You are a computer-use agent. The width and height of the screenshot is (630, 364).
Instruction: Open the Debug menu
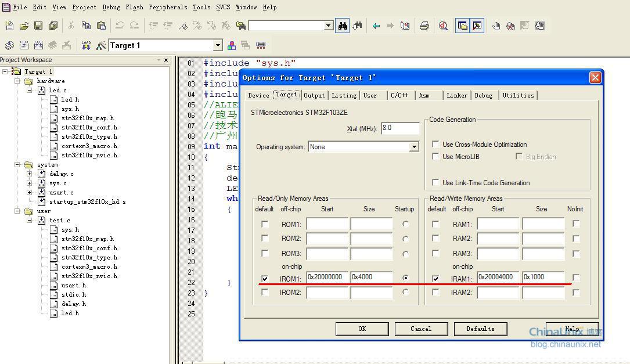(111, 7)
